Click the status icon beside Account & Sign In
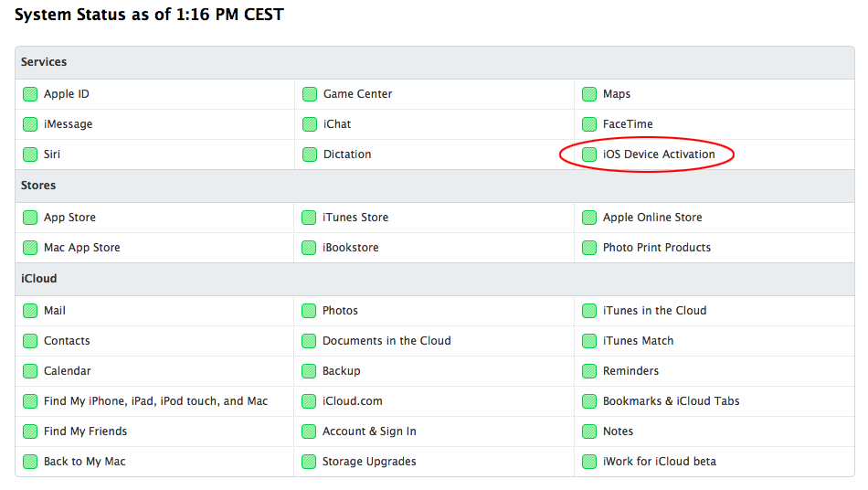 [x=309, y=431]
